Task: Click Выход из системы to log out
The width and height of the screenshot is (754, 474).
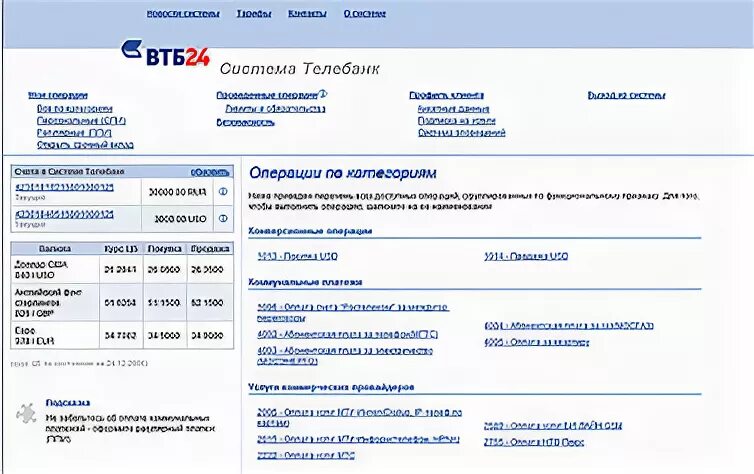Action: tap(626, 95)
